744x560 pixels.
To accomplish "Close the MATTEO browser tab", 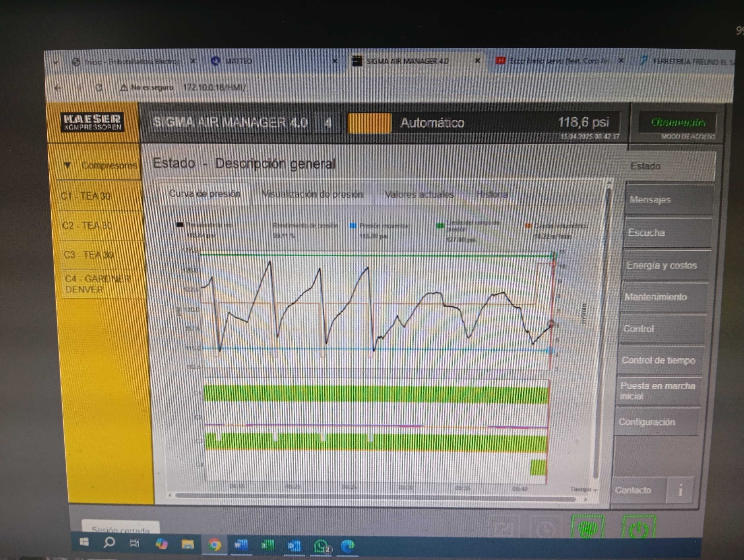I will (335, 61).
